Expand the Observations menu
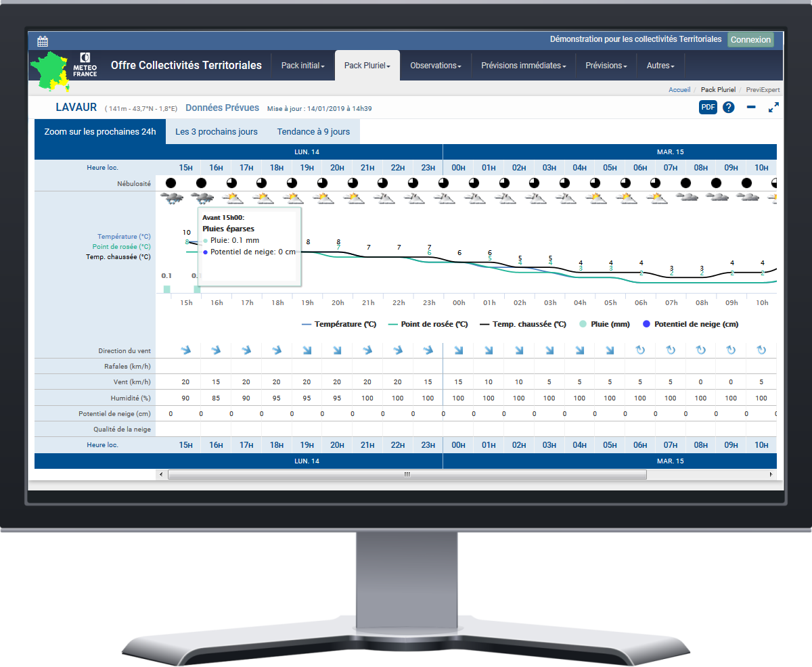Viewport: 812px width, 667px height. (x=435, y=66)
